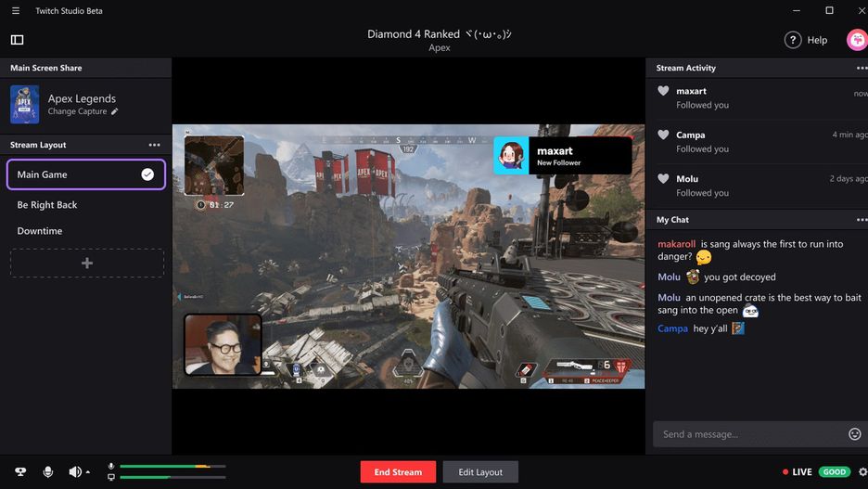Click emote after 'sang into the open'
Screen dimensions: 868x489
coord(750,311)
